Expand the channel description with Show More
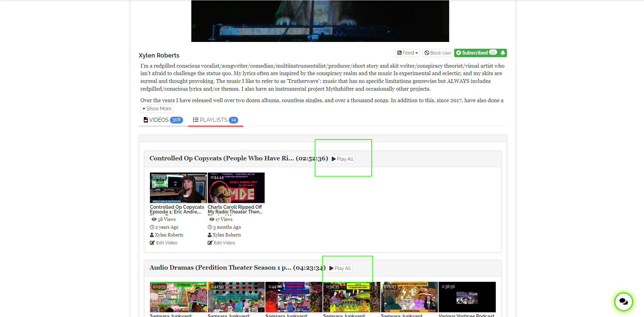Image resolution: width=644 pixels, height=317 pixels. pos(156,109)
